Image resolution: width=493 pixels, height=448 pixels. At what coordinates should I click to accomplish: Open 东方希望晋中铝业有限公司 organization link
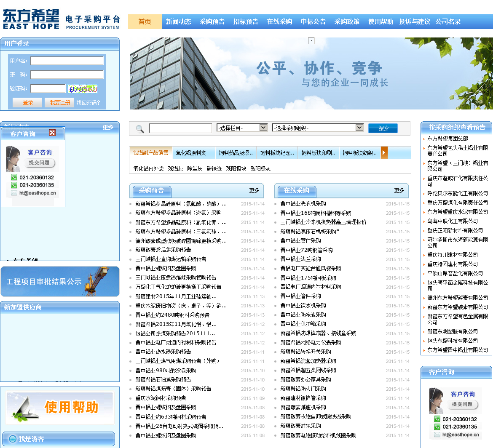click(x=458, y=350)
